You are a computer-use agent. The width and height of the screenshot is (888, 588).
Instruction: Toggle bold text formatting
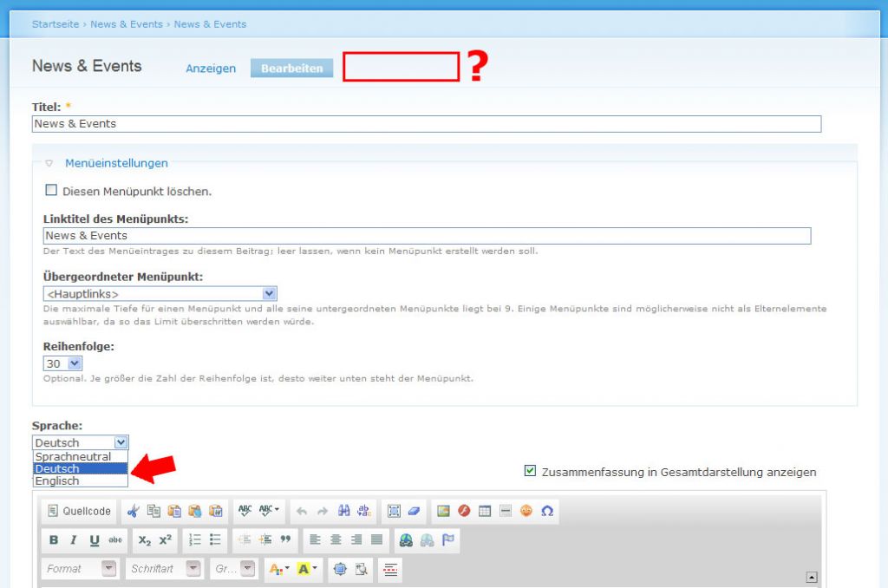(x=54, y=539)
